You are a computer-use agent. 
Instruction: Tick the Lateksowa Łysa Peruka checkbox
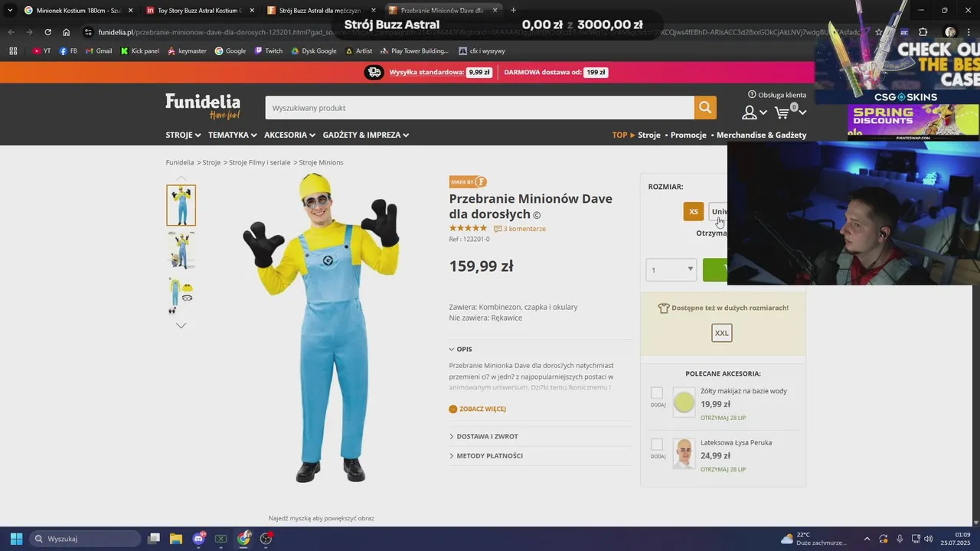pos(657,445)
